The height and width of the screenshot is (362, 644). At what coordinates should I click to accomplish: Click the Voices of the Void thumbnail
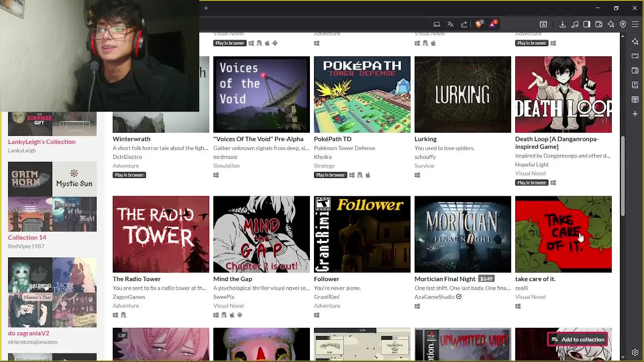(262, 95)
